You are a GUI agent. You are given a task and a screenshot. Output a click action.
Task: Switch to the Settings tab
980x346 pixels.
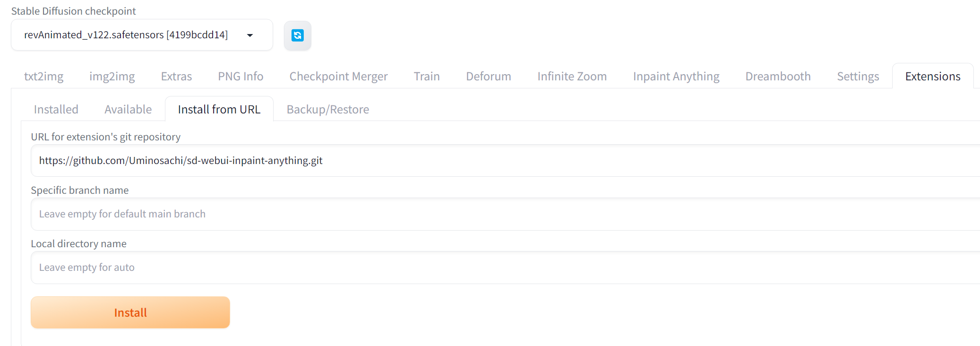(x=858, y=77)
